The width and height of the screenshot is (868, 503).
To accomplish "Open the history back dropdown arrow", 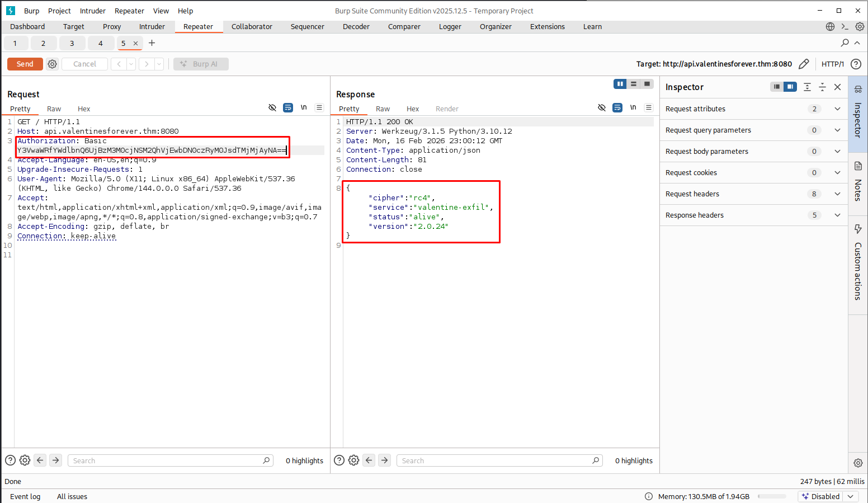I will coord(131,64).
